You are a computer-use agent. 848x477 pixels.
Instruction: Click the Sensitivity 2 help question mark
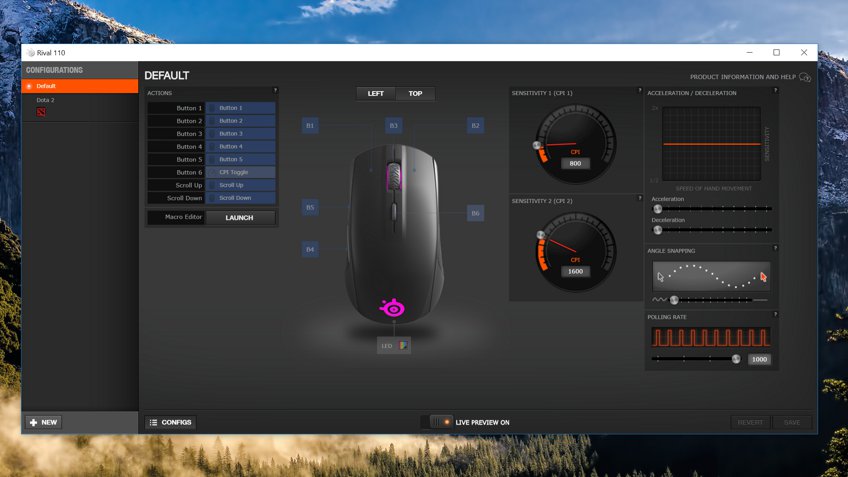(x=640, y=198)
